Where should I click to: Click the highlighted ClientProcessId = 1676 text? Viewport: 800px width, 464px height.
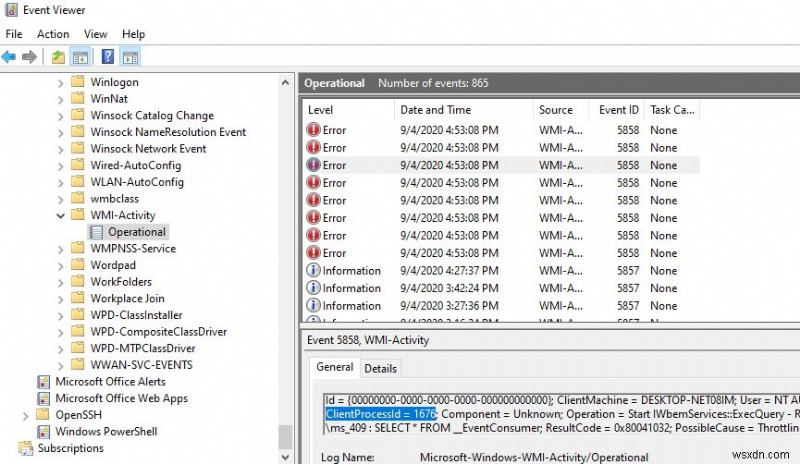point(381,414)
